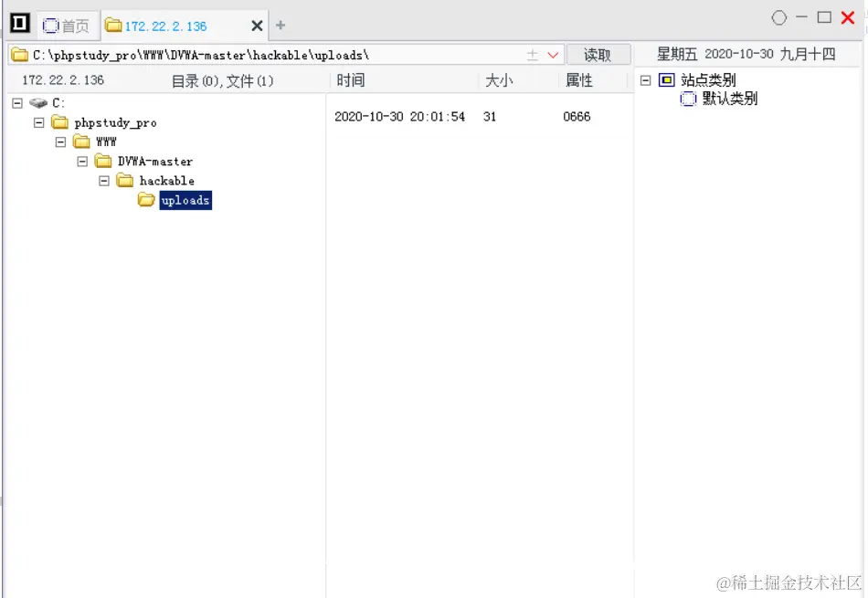Image resolution: width=868 pixels, height=598 pixels.
Task: Close the application with red X
Action: point(848,17)
